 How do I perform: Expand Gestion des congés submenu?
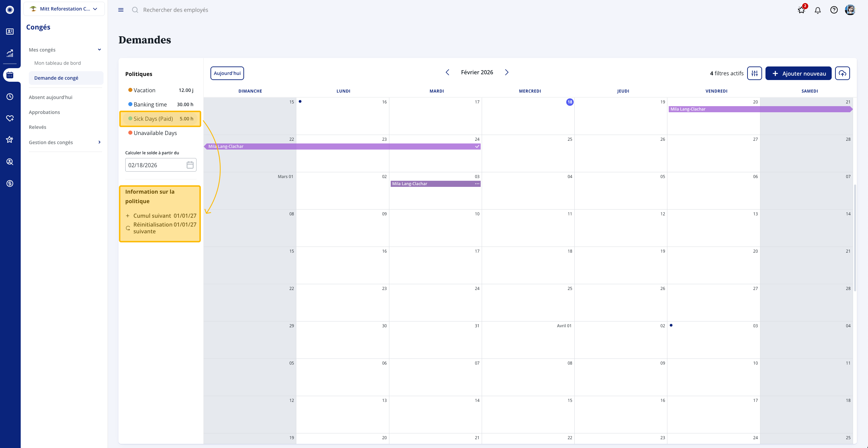click(99, 142)
